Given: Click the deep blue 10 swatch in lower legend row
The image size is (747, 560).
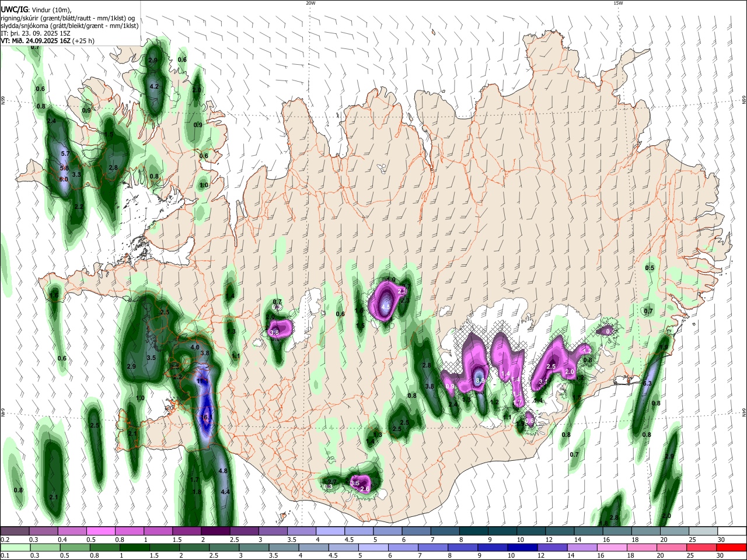Looking at the screenshot, I should pyautogui.click(x=522, y=548).
